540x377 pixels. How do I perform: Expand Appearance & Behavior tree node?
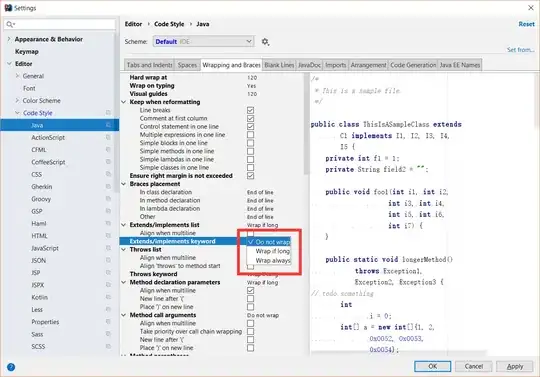9,39
